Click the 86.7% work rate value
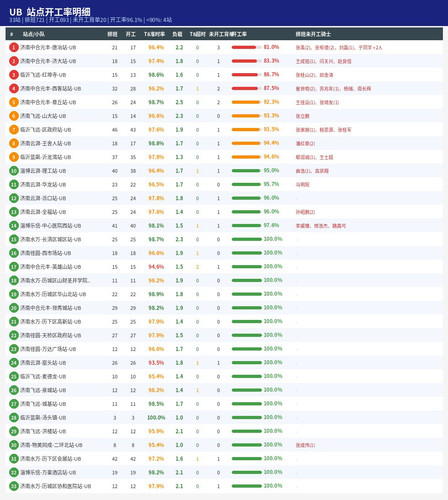Screen dimensions: 448x500 coord(271,75)
